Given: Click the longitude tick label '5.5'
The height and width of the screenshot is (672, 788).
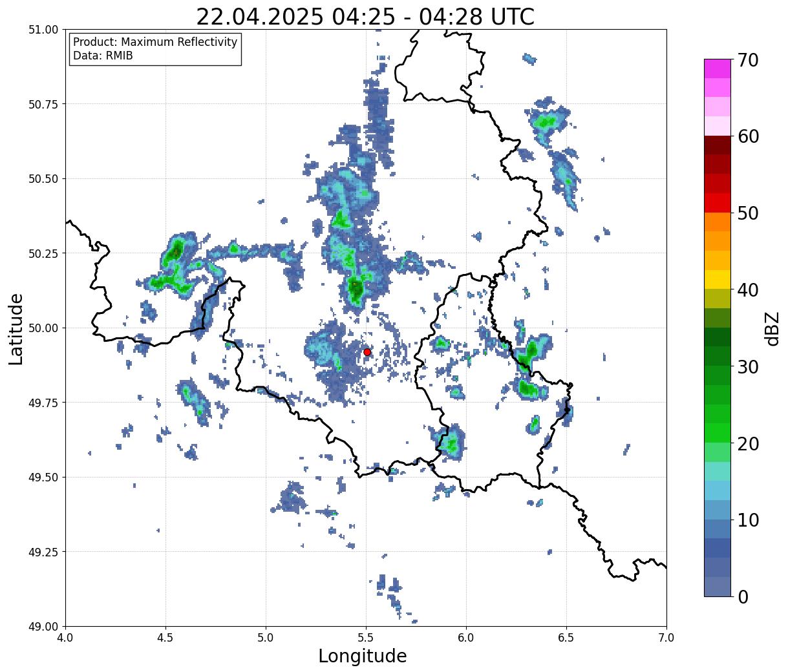Looking at the screenshot, I should click(x=366, y=638).
